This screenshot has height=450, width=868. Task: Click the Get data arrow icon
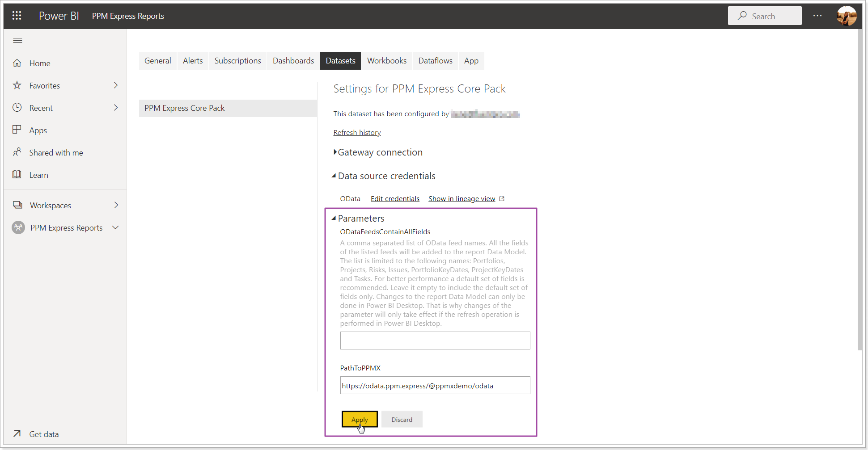[x=17, y=433]
